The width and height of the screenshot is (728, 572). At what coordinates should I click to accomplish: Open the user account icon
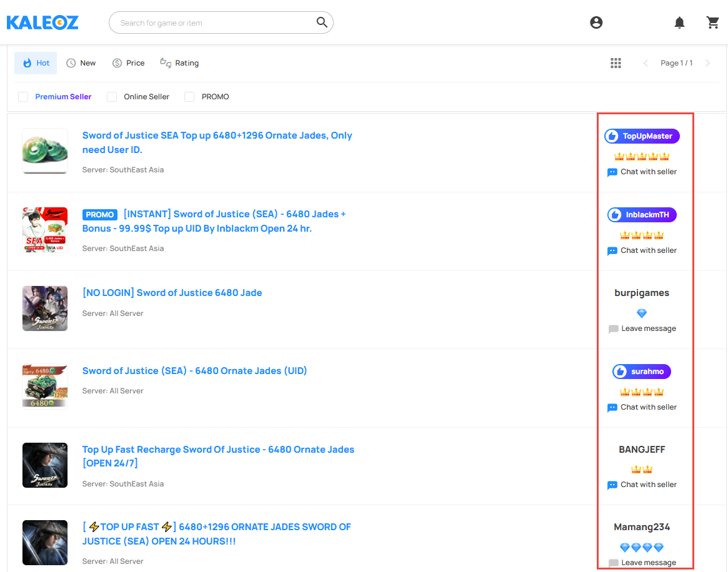[596, 22]
